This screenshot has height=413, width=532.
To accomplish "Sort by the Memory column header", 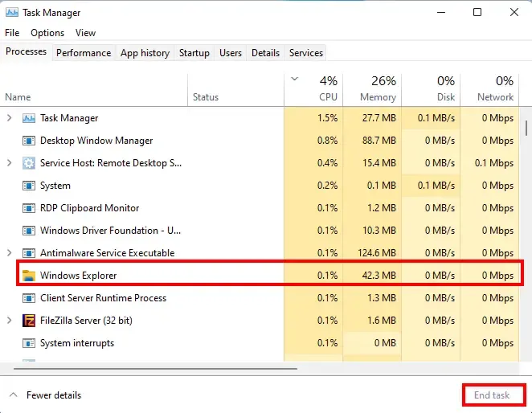I will 372,90.
